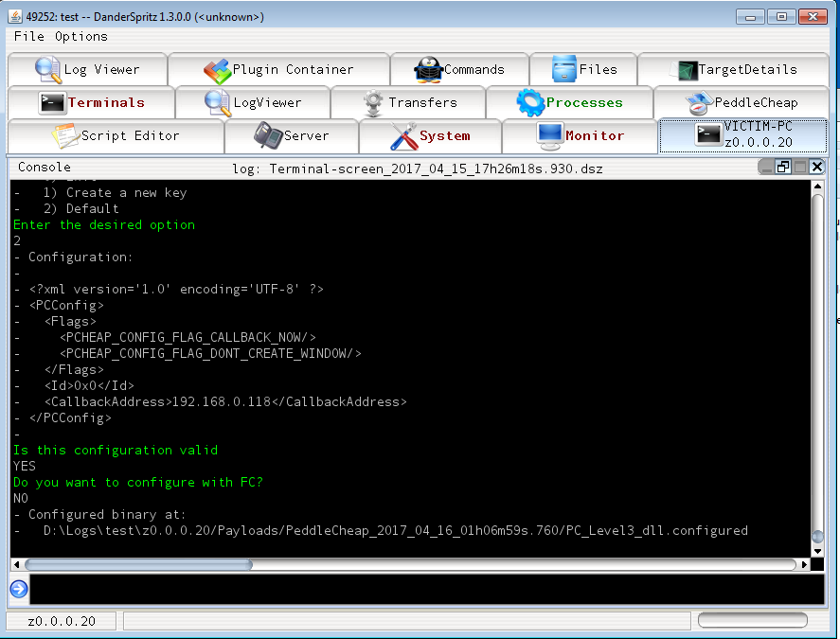Click the progress bar in status bar

(x=753, y=620)
